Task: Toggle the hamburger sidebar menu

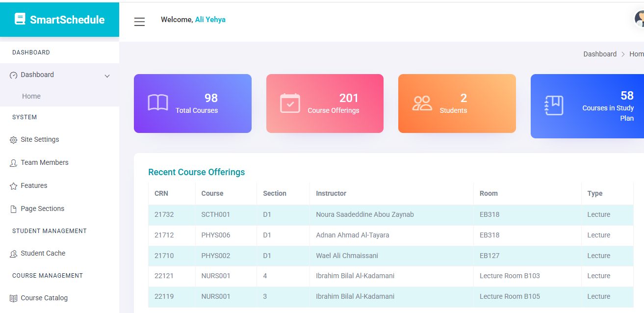Action: pos(139,22)
